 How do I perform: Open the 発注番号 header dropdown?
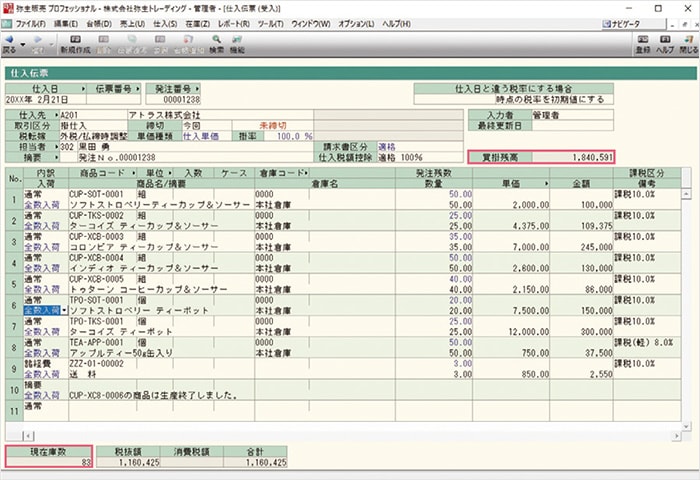tap(197, 89)
